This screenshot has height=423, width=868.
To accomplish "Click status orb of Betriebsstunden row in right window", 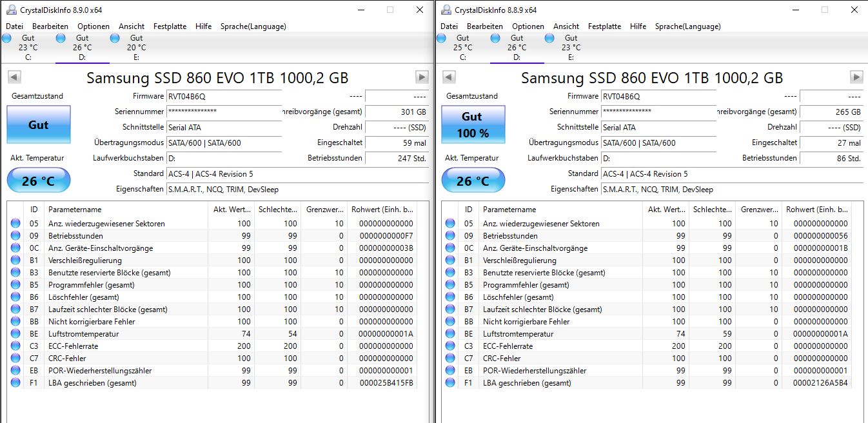I will pyautogui.click(x=450, y=236).
